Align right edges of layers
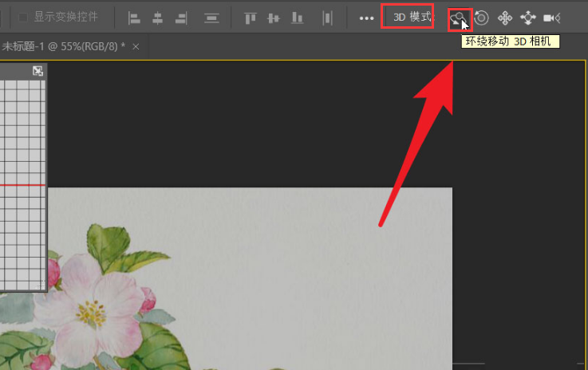Screen dimensions: 588x370 [x=181, y=18]
